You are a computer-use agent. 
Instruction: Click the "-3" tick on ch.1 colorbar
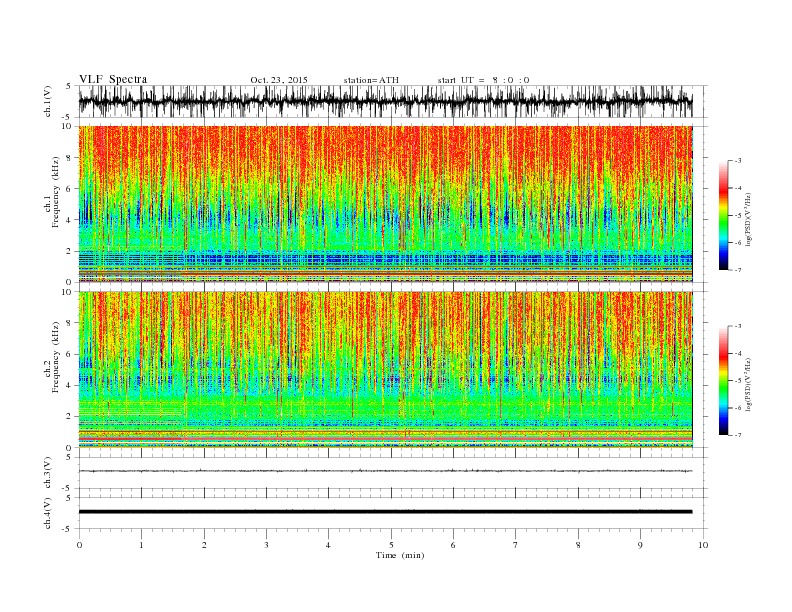(737, 161)
